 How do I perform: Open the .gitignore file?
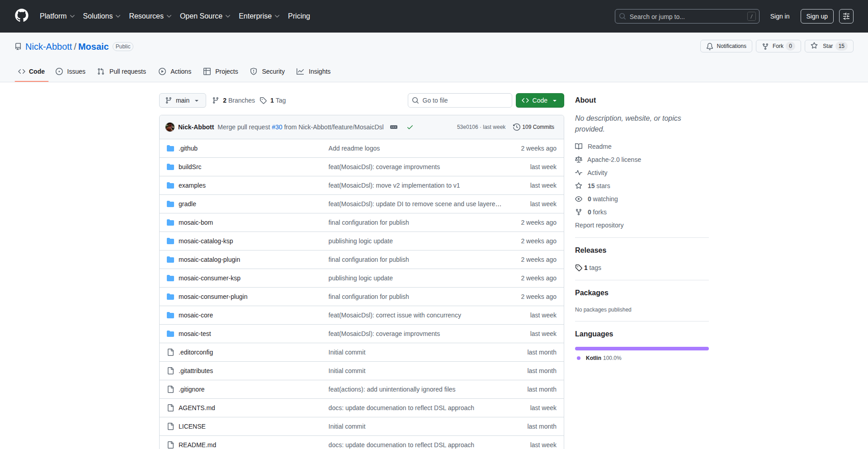tap(191, 389)
